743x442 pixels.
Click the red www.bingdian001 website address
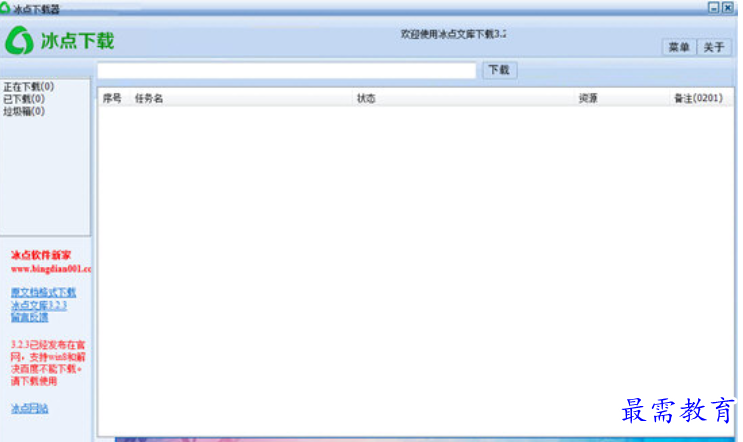pos(51,269)
